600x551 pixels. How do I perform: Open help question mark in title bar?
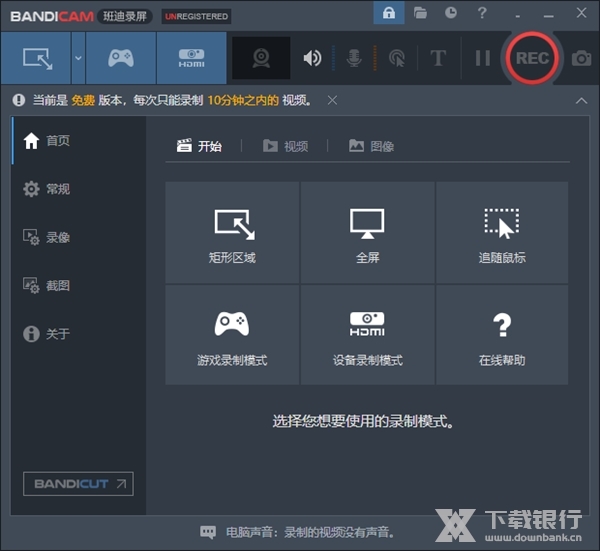click(x=482, y=13)
